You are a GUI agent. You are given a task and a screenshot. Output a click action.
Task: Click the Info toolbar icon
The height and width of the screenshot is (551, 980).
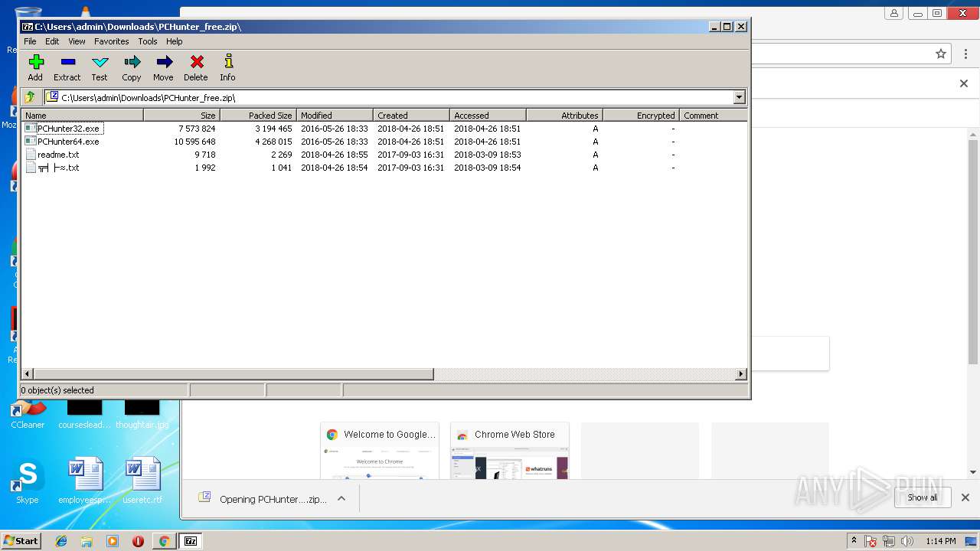[227, 67]
